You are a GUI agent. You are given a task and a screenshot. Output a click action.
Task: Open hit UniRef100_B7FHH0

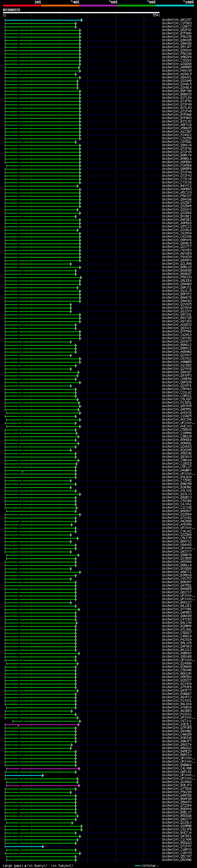[x=177, y=33]
